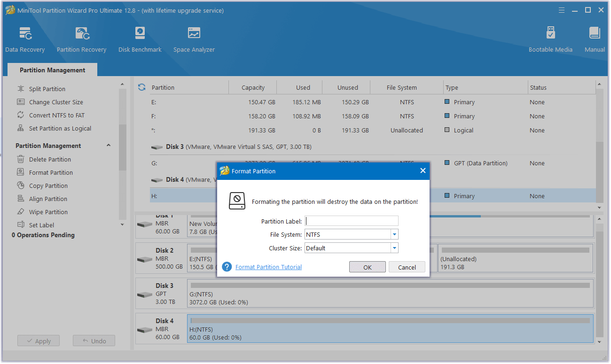Click the Disk 3 drive icon in the disk map
The width and height of the screenshot is (611, 364).
pos(145,294)
